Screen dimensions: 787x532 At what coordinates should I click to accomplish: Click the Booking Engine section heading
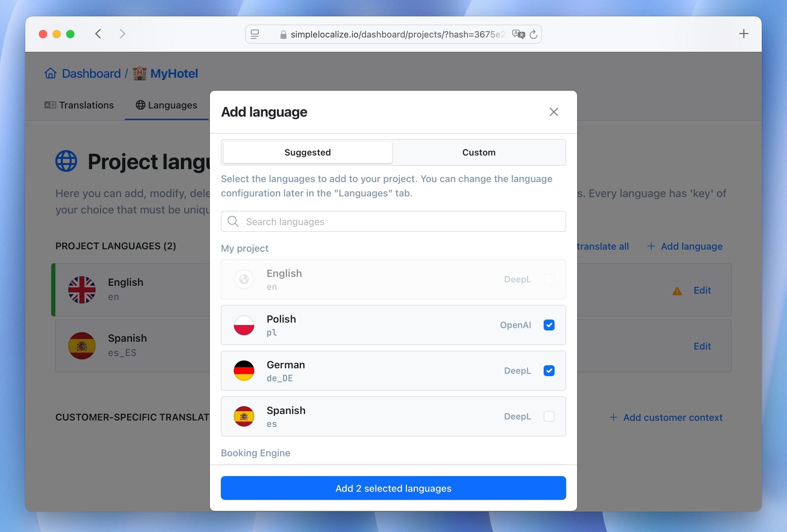tap(256, 453)
